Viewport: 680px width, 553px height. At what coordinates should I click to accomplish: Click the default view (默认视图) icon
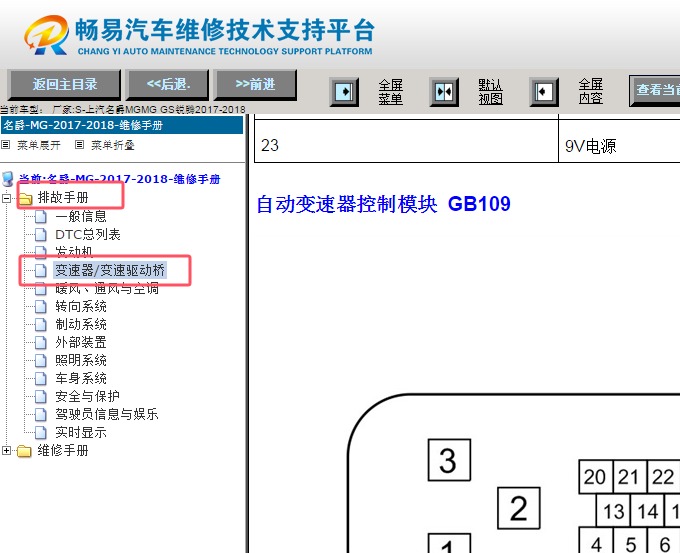coord(444,92)
